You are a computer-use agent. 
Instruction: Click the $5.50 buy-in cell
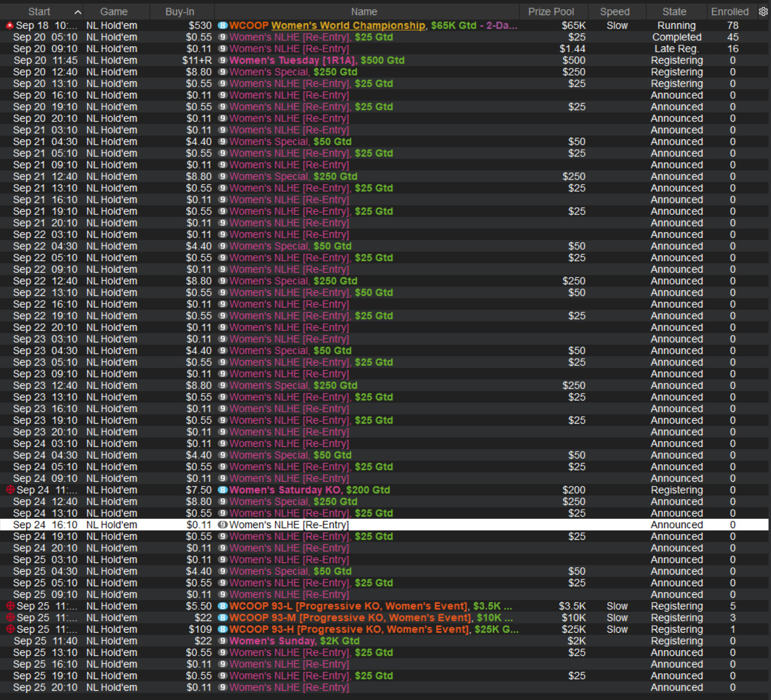pyautogui.click(x=199, y=606)
